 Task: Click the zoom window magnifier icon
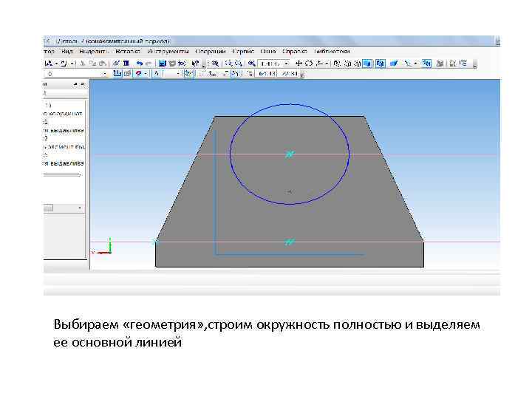coord(215,64)
